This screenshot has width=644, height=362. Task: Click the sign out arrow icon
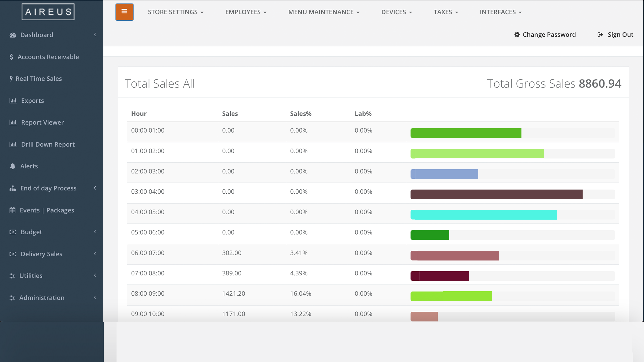click(x=600, y=34)
